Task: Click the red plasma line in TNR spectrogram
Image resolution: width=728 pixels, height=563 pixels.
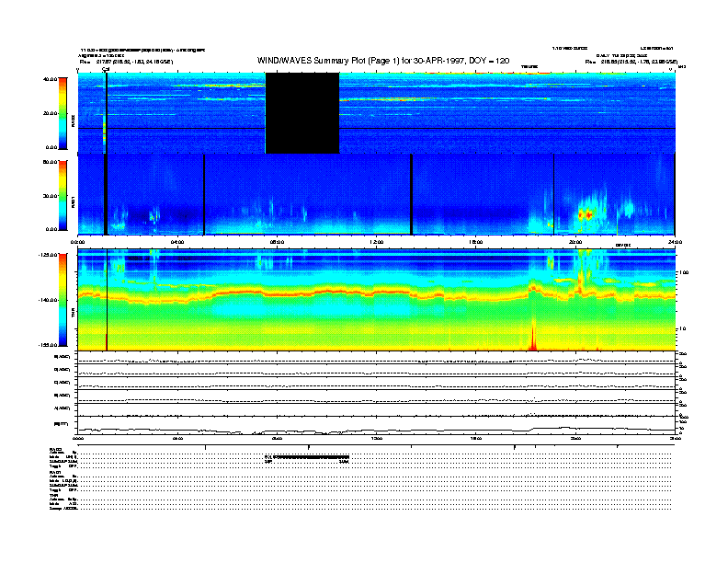Action: [276, 291]
